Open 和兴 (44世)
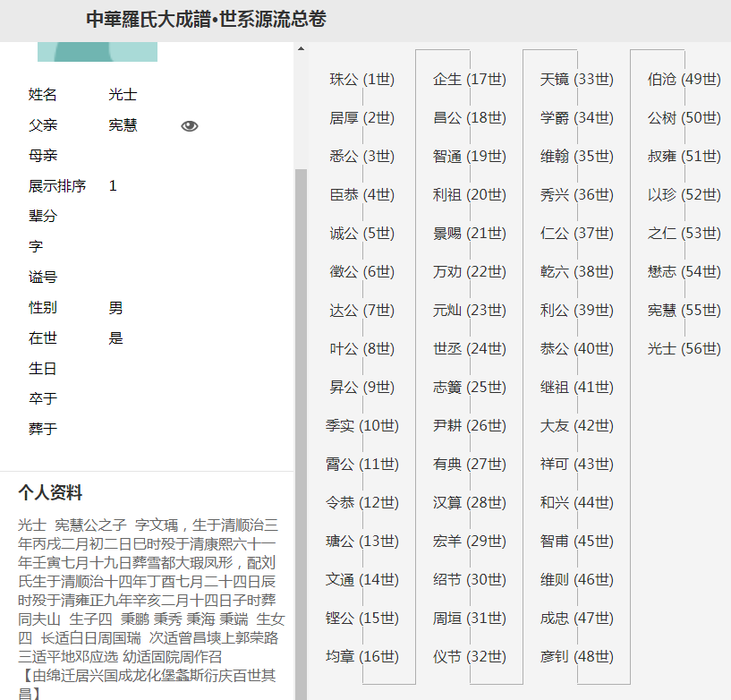 577,503
